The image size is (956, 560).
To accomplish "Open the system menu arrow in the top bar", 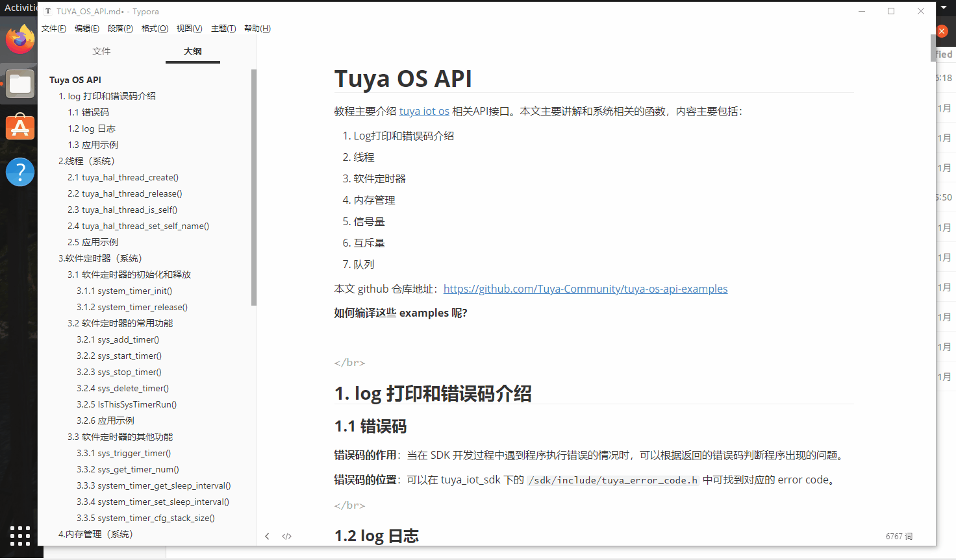I will (944, 8).
